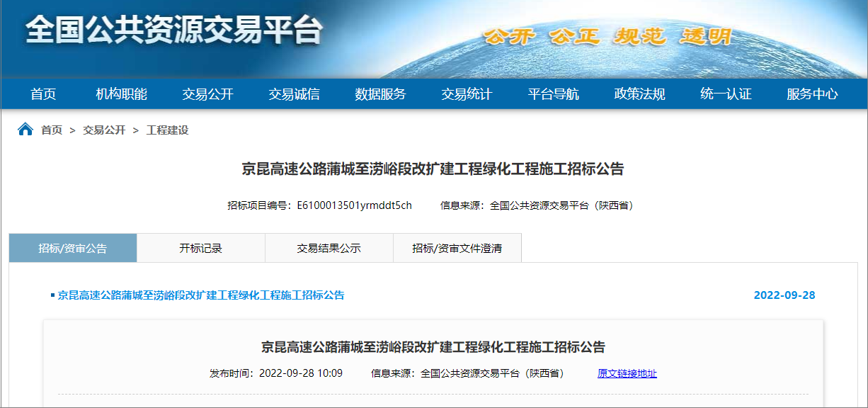Select 交易诚信 in the navigation bar

coord(294,94)
